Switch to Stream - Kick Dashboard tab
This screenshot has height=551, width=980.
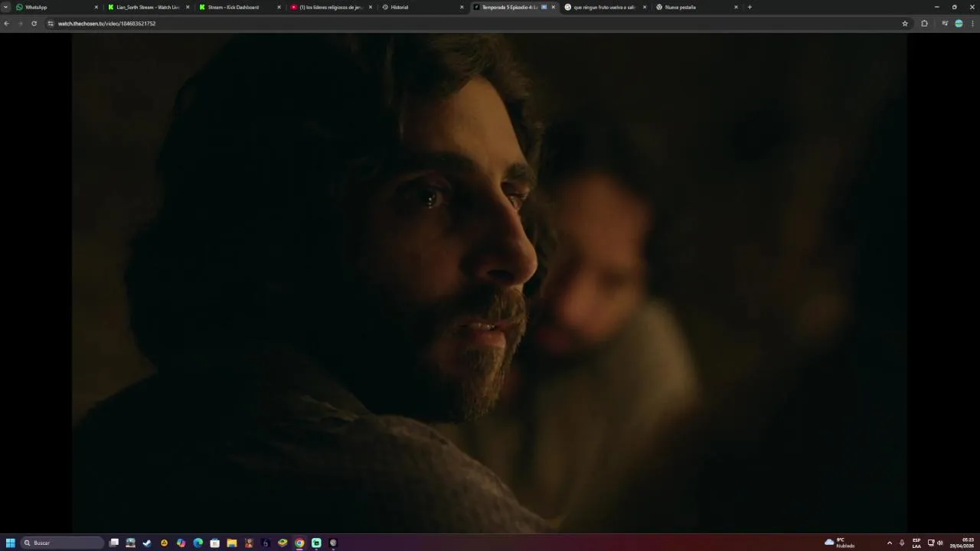point(240,7)
